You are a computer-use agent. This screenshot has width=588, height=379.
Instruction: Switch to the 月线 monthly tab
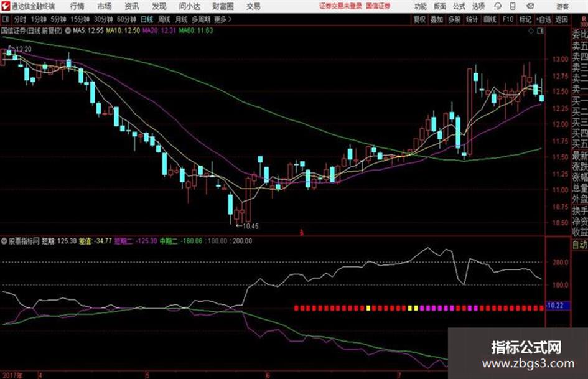pyautogui.click(x=182, y=19)
